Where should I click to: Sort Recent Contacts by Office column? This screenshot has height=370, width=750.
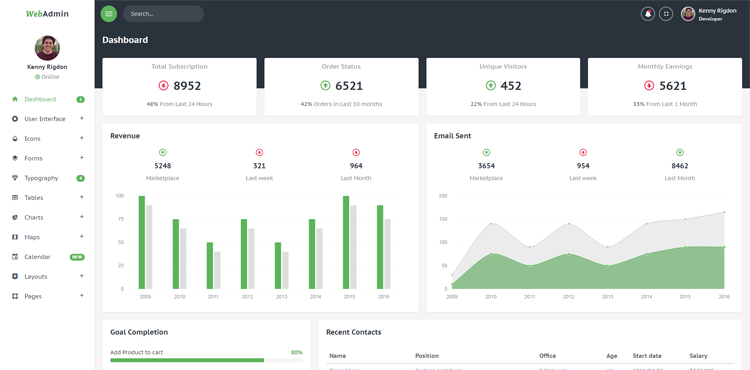point(548,356)
